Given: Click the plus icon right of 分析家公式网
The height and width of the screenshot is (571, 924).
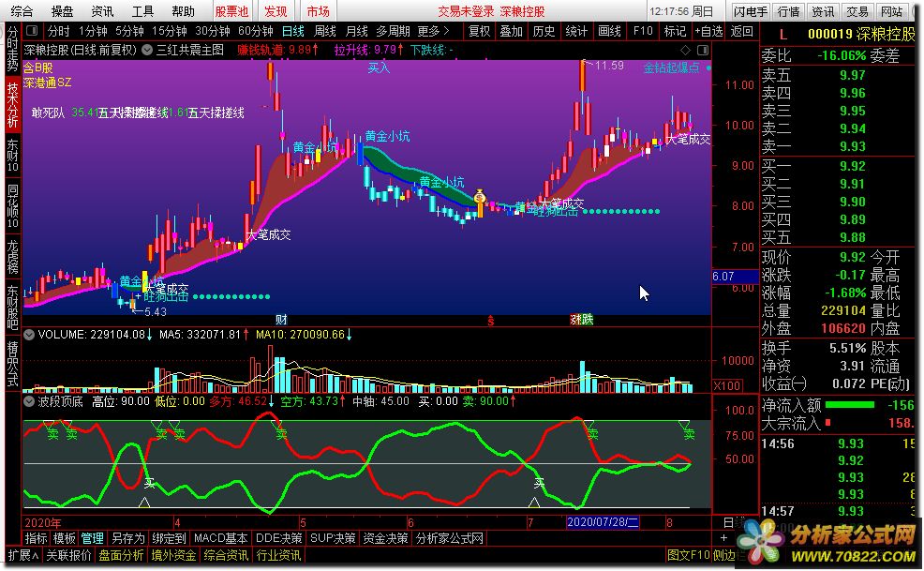Looking at the screenshot, I should point(723,538).
